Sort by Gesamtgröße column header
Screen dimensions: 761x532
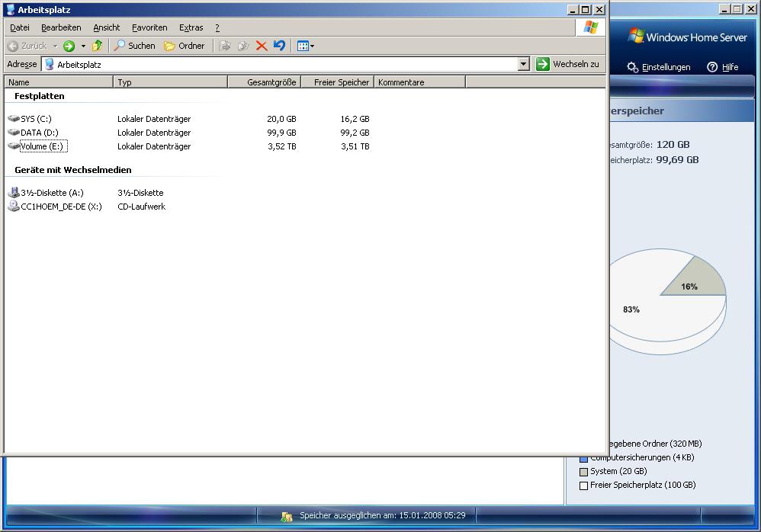[x=265, y=82]
